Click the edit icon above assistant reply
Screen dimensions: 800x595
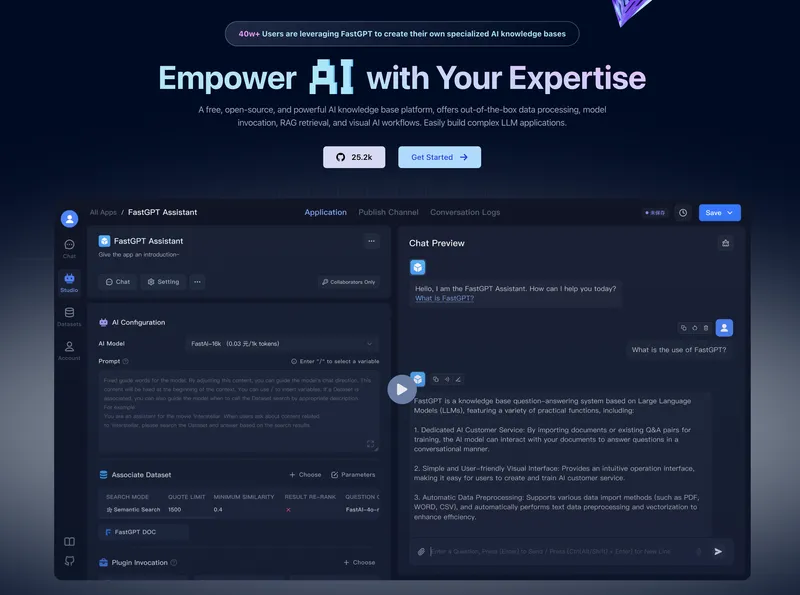pyautogui.click(x=458, y=379)
